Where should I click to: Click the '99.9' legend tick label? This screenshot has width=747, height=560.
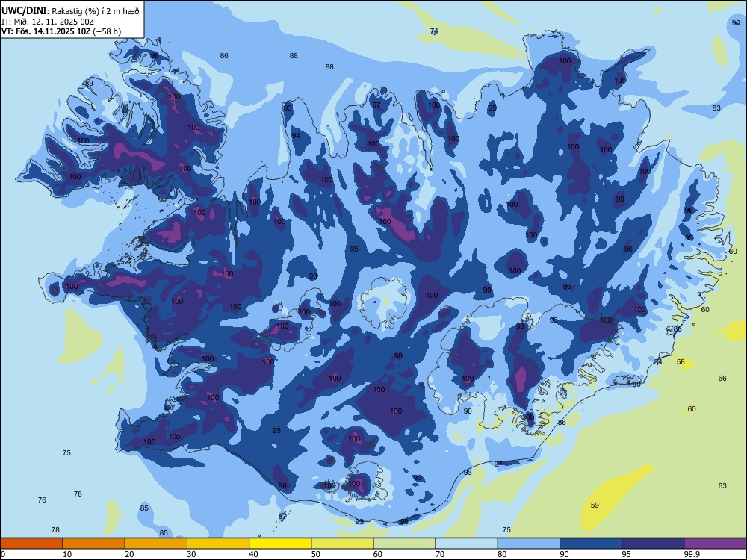click(691, 554)
